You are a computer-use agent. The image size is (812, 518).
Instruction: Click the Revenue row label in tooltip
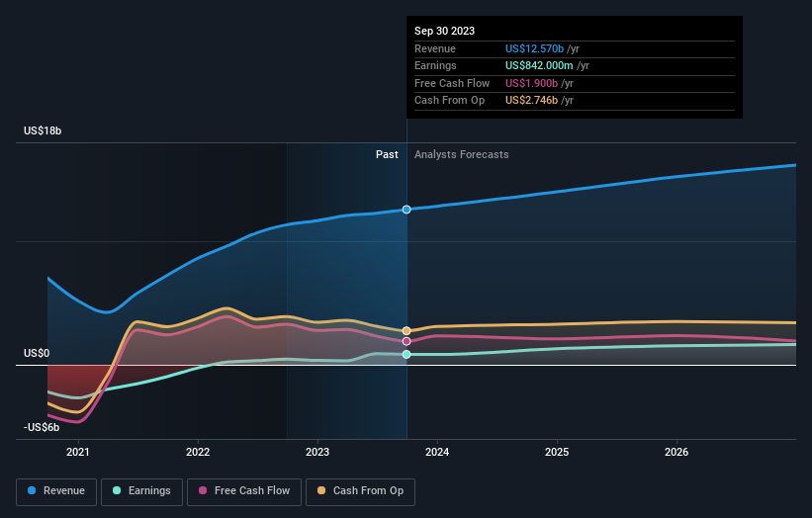(x=435, y=48)
